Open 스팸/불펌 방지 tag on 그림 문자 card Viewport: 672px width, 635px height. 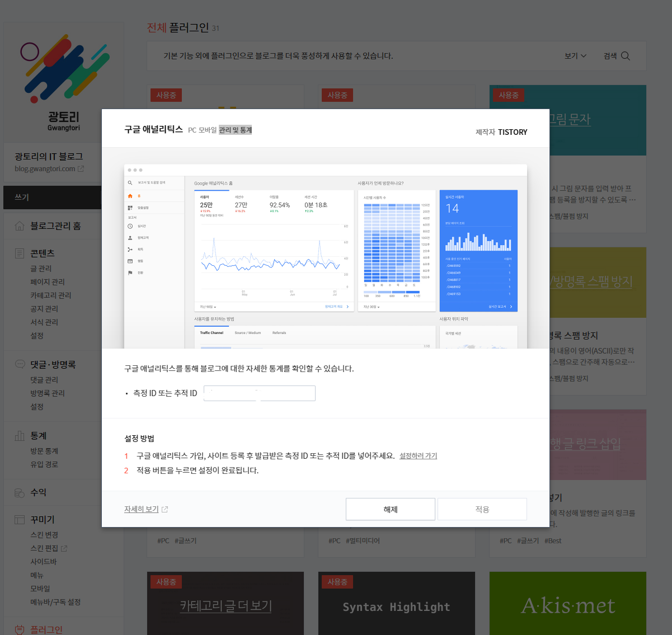[x=568, y=216]
